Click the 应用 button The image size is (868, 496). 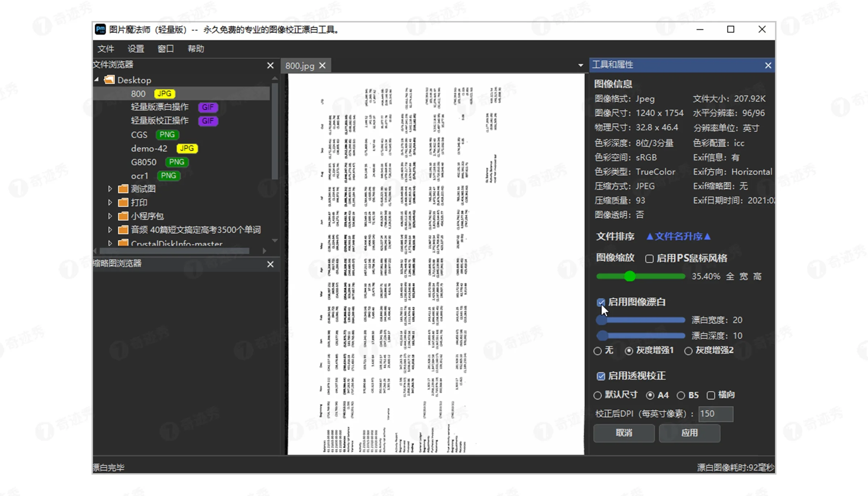(x=689, y=433)
